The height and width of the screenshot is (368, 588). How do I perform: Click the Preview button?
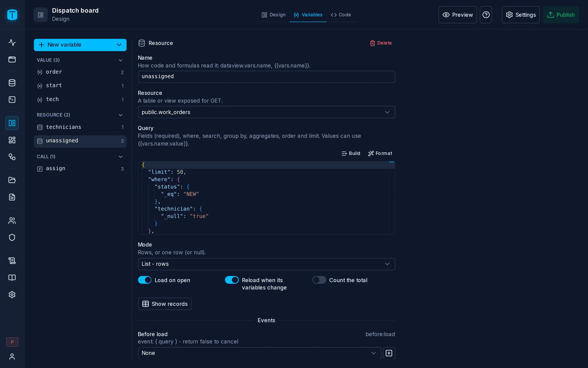(x=458, y=15)
